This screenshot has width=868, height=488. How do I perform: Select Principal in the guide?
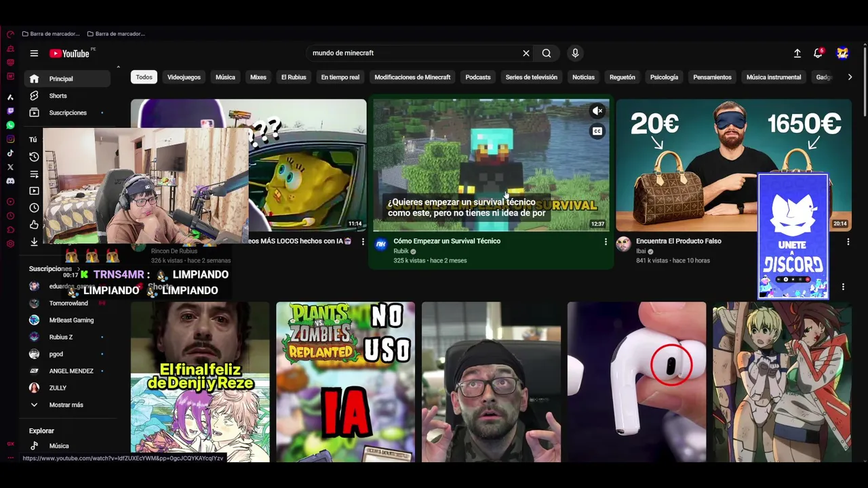click(x=67, y=79)
